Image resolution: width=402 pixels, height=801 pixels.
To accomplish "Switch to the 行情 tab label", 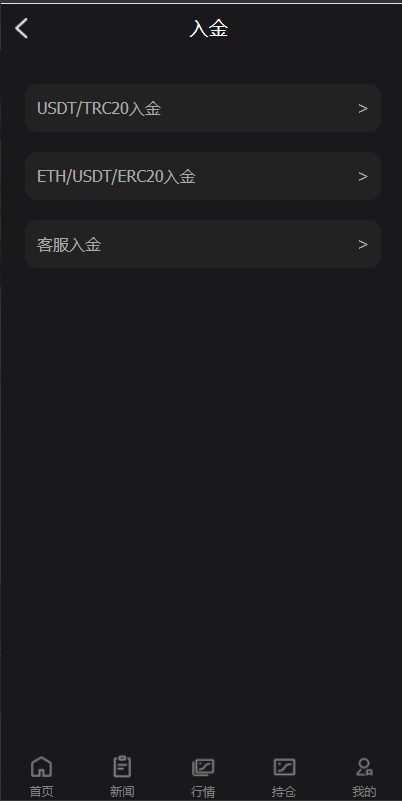I will pyautogui.click(x=203, y=792).
